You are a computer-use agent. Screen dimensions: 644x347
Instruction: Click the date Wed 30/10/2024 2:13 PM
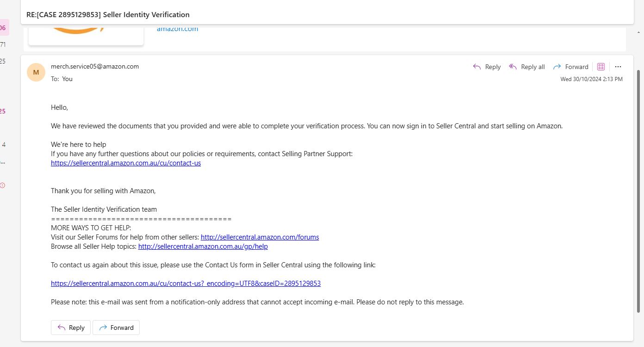point(591,79)
